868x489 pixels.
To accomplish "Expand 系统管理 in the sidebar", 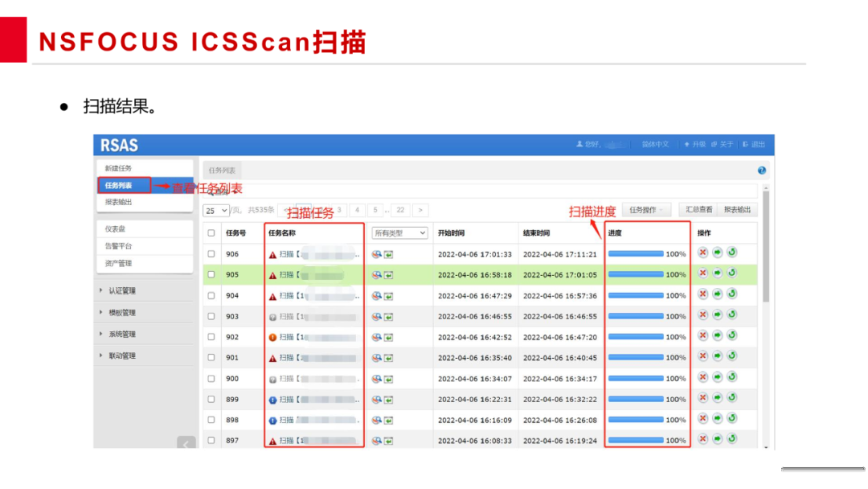I will (x=122, y=335).
